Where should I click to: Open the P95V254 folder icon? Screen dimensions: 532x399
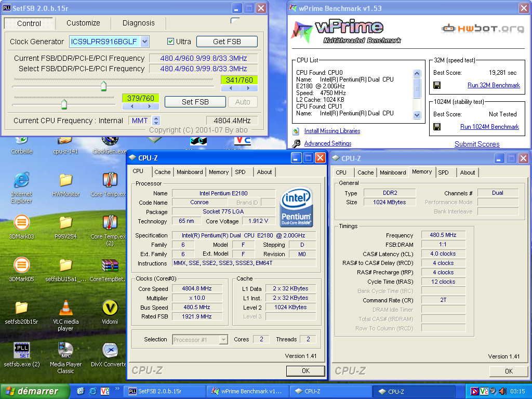pyautogui.click(x=65, y=223)
